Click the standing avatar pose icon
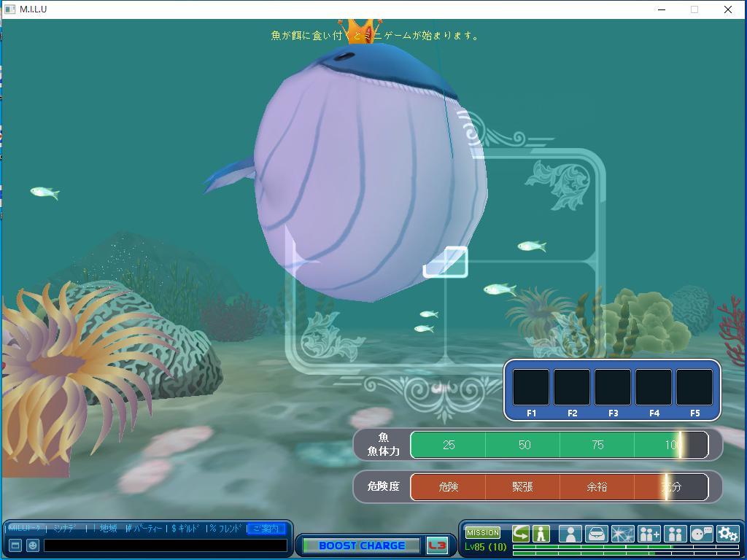This screenshot has width=747, height=560. point(541,533)
